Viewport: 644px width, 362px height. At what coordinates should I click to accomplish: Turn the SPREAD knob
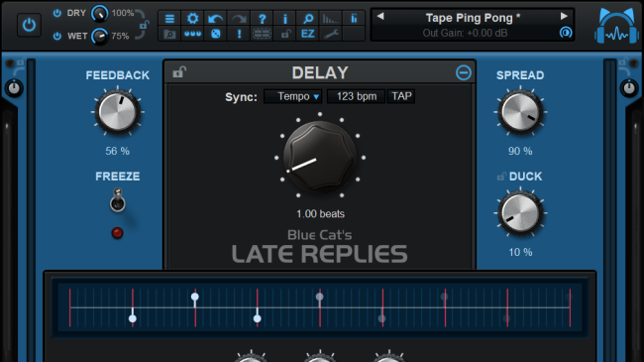point(520,111)
